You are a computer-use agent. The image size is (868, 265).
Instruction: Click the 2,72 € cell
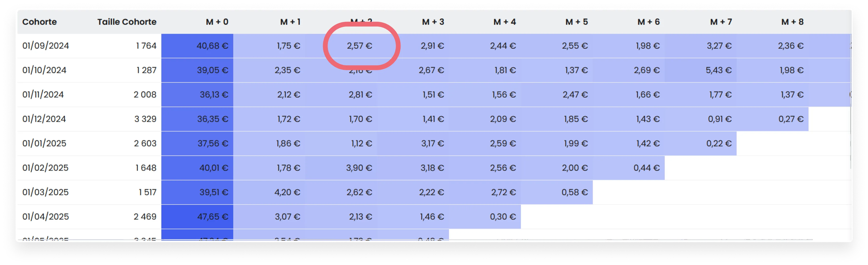click(485, 192)
